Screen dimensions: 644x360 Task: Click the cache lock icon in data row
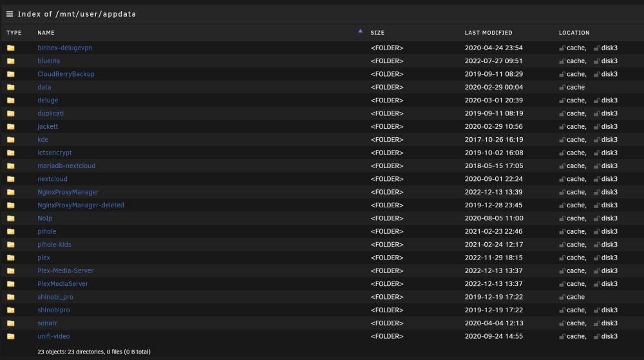562,88
